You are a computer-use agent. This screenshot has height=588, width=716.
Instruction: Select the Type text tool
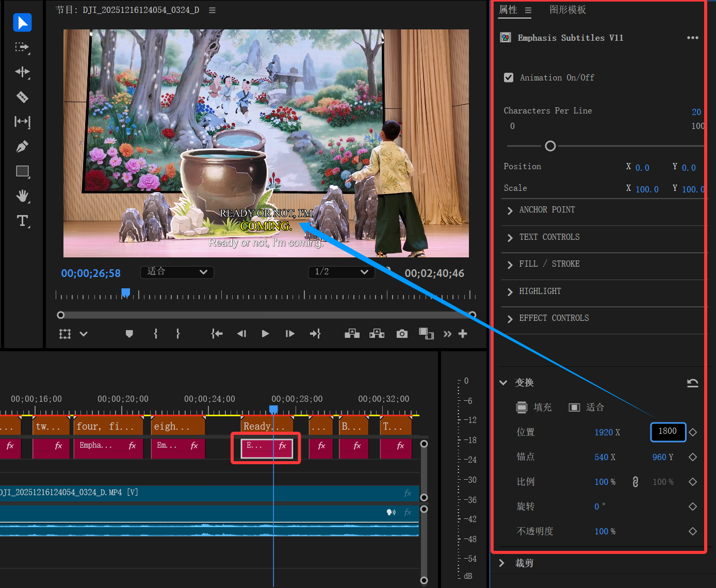tap(22, 221)
